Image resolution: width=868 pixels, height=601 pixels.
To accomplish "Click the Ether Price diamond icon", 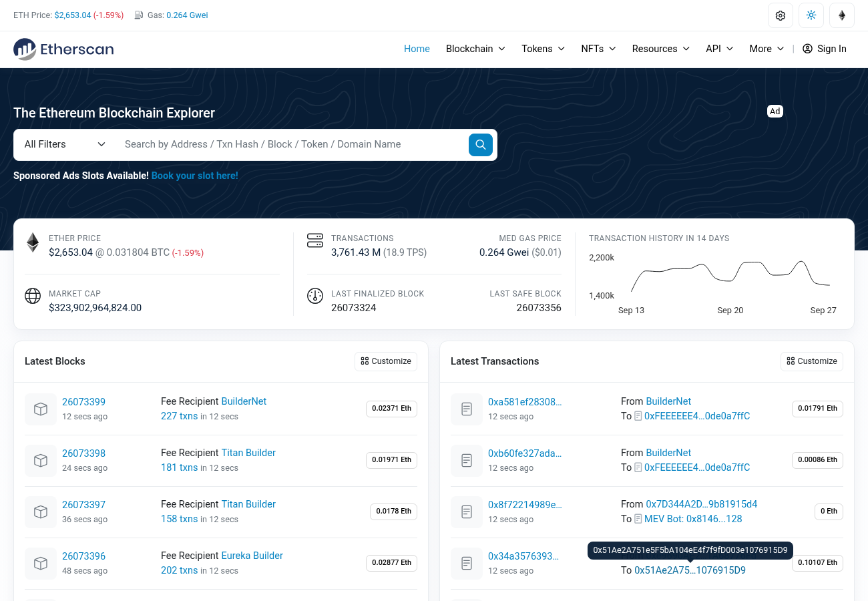I will pos(33,242).
